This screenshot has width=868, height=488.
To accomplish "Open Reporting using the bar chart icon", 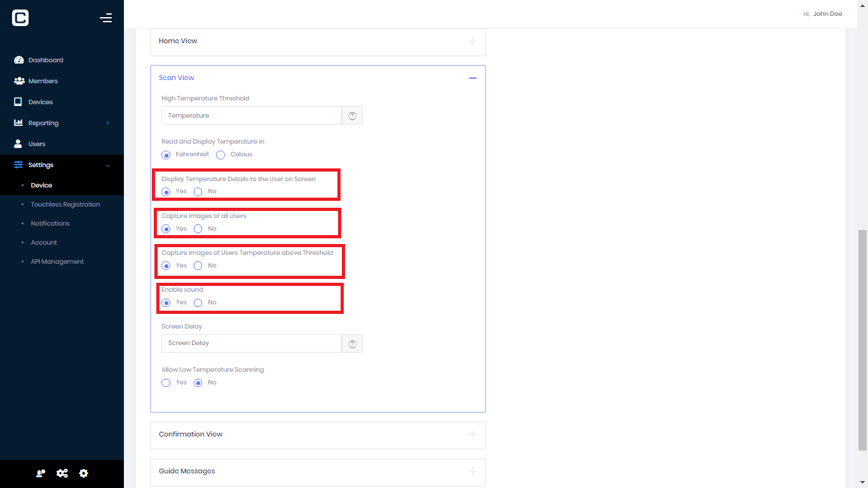I will point(18,123).
